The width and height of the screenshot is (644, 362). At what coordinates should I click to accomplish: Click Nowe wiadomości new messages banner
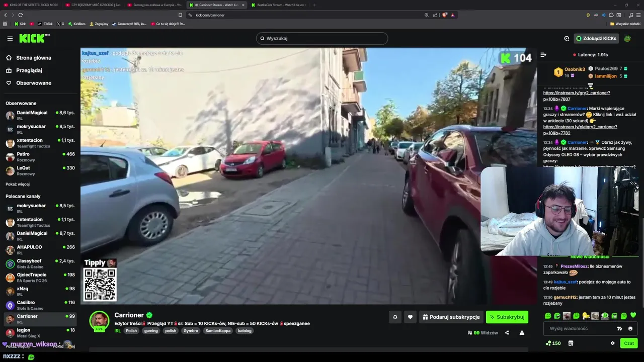pyautogui.click(x=590, y=257)
